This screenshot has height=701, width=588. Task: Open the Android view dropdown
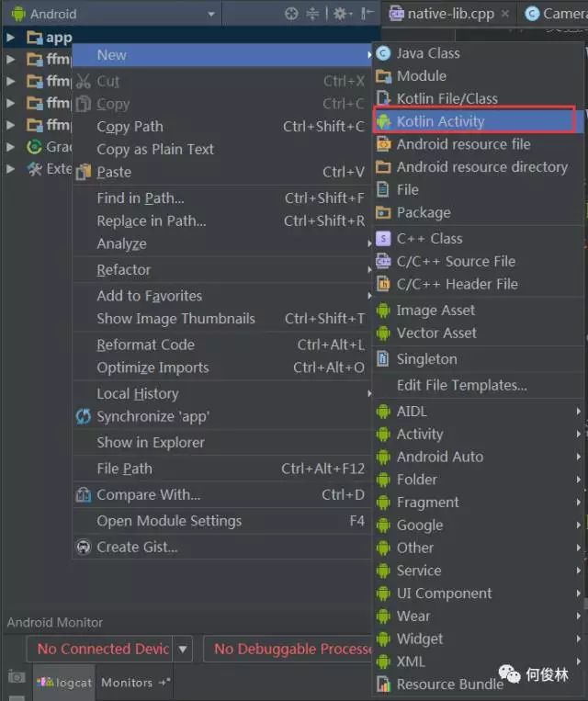pos(112,14)
